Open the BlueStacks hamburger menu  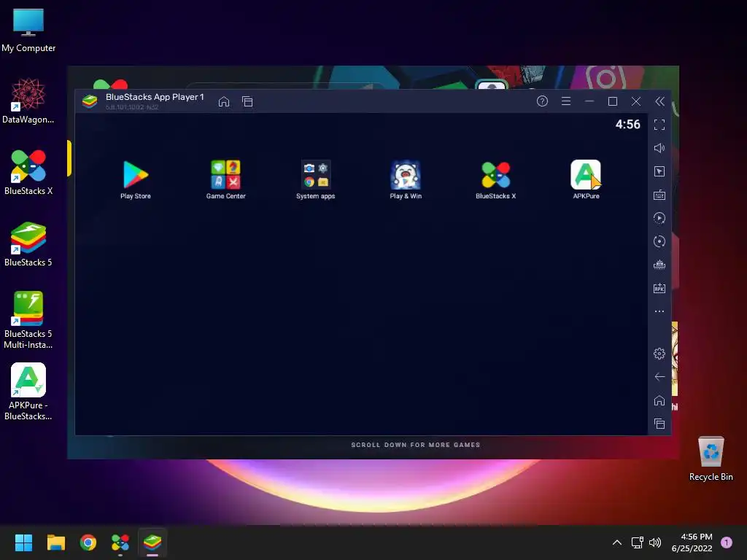coord(566,101)
